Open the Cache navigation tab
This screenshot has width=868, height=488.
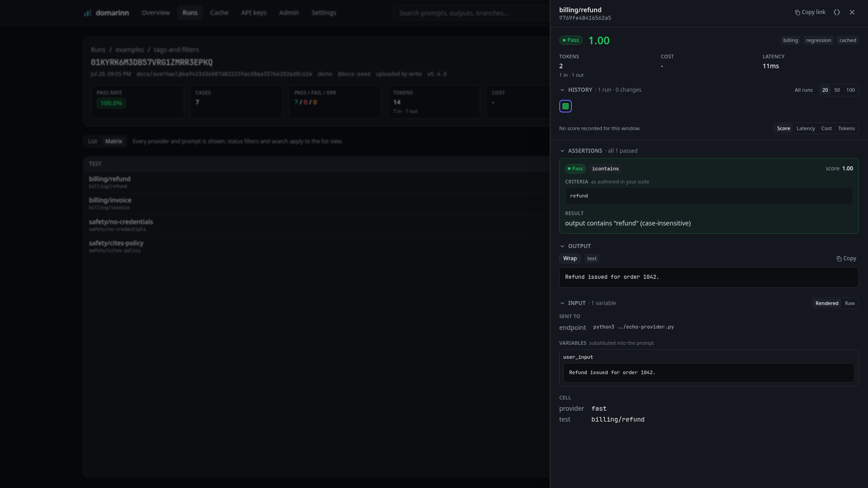click(219, 13)
